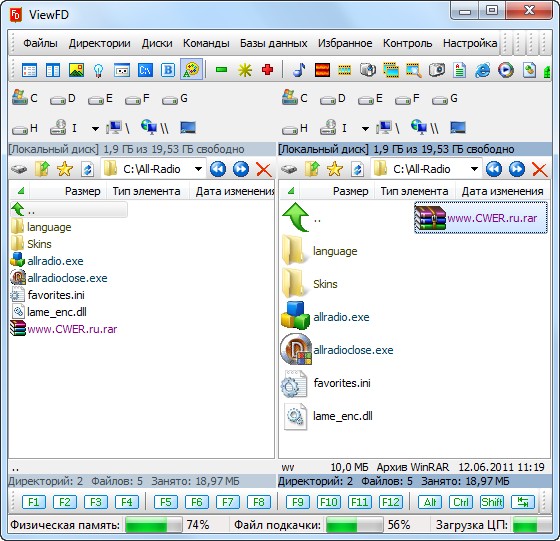
Task: Click the left panel favorites star icon
Action: click(65, 169)
